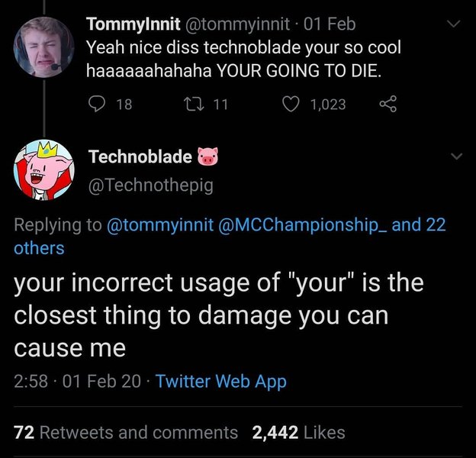View the 72 Retweets and comments list

coord(126,433)
